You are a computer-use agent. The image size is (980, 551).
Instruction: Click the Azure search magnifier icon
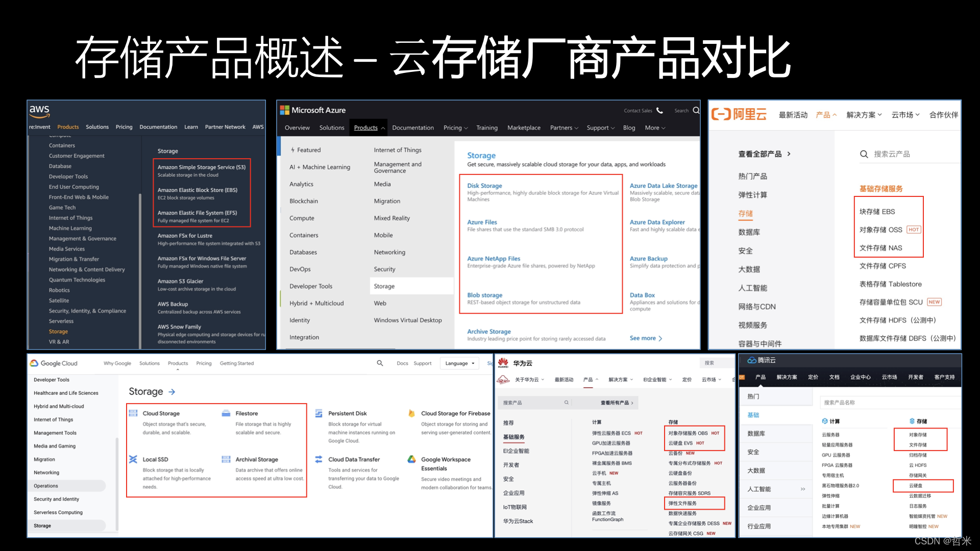[696, 111]
